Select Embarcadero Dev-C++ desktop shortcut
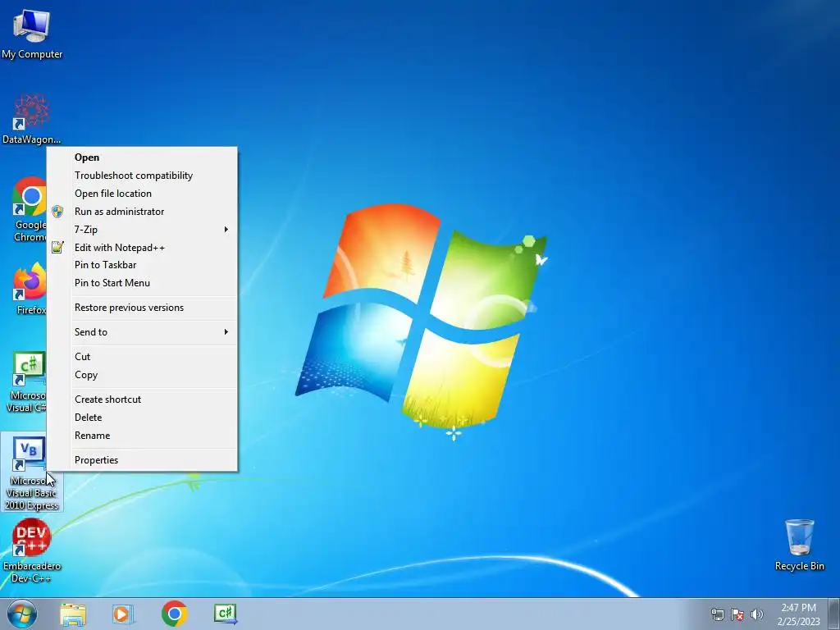Image resolution: width=840 pixels, height=630 pixels. 32,550
